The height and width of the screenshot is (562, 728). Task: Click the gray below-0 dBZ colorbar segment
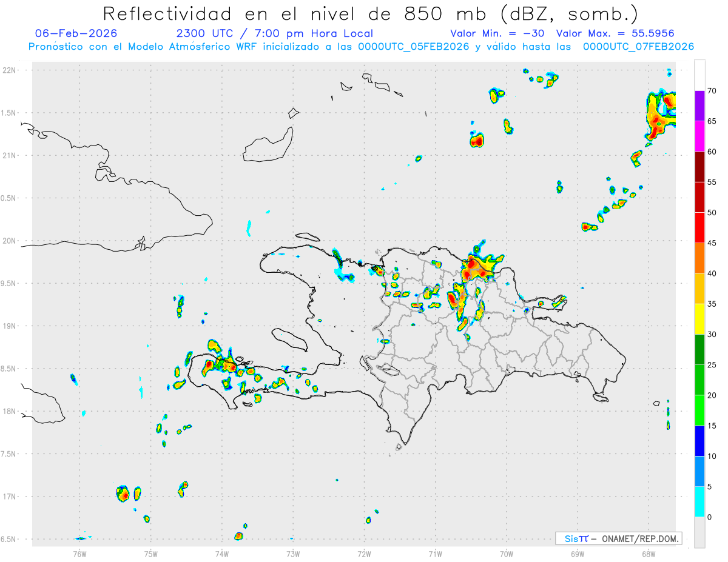tap(699, 532)
